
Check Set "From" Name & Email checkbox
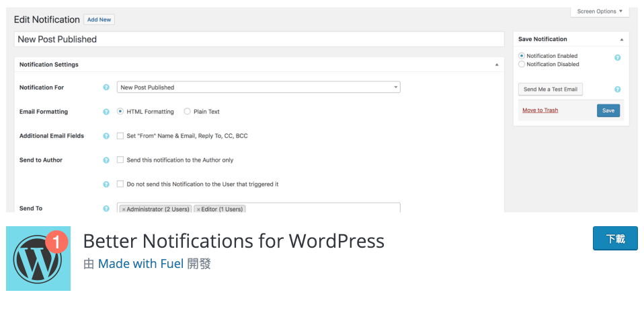(x=120, y=135)
